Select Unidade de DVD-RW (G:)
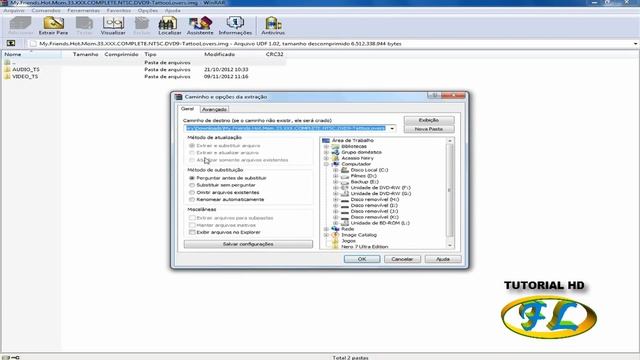This screenshot has height=360, width=640. 381,193
